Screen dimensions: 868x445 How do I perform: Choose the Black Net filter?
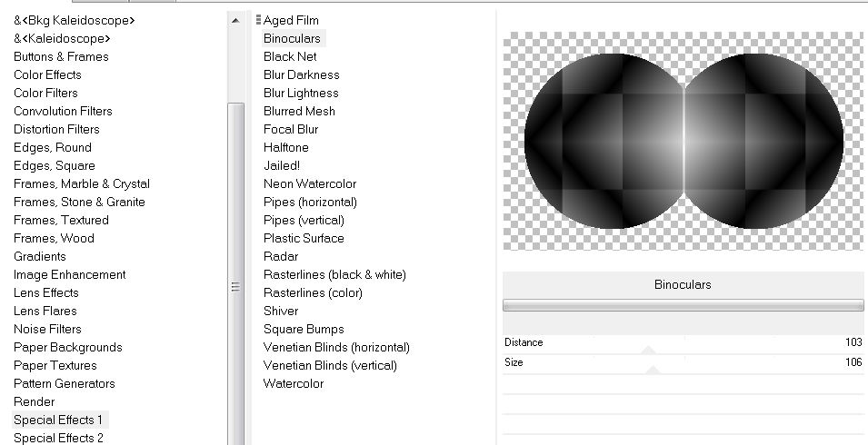[x=290, y=57]
